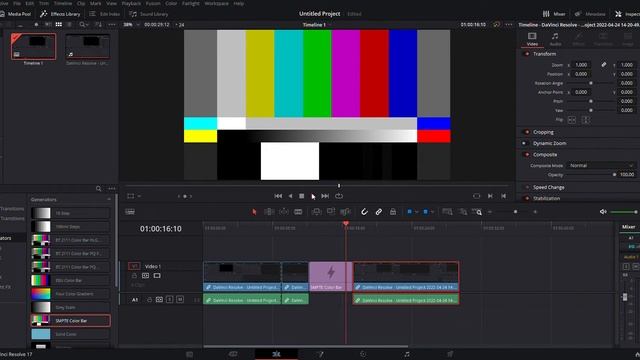Click the Replace Clip toolbar icon
The image size is (640, 360).
[x=345, y=212]
